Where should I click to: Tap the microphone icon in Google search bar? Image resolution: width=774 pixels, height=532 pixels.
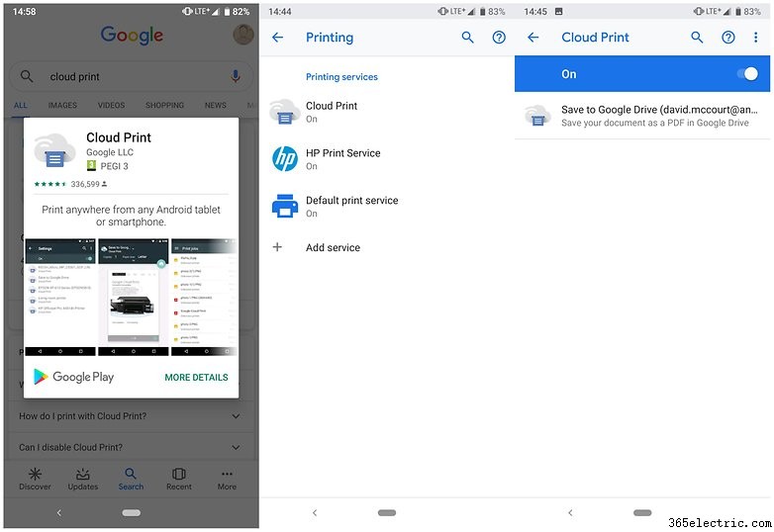[236, 76]
